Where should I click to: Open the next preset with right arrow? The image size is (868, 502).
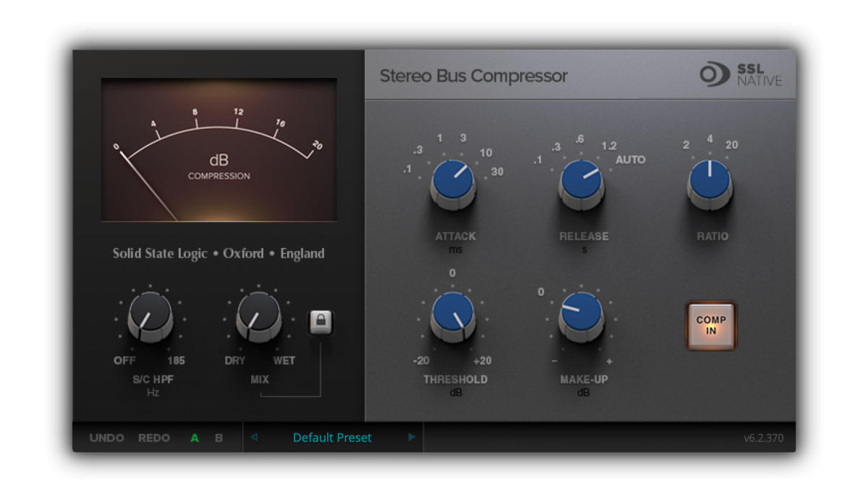point(411,438)
